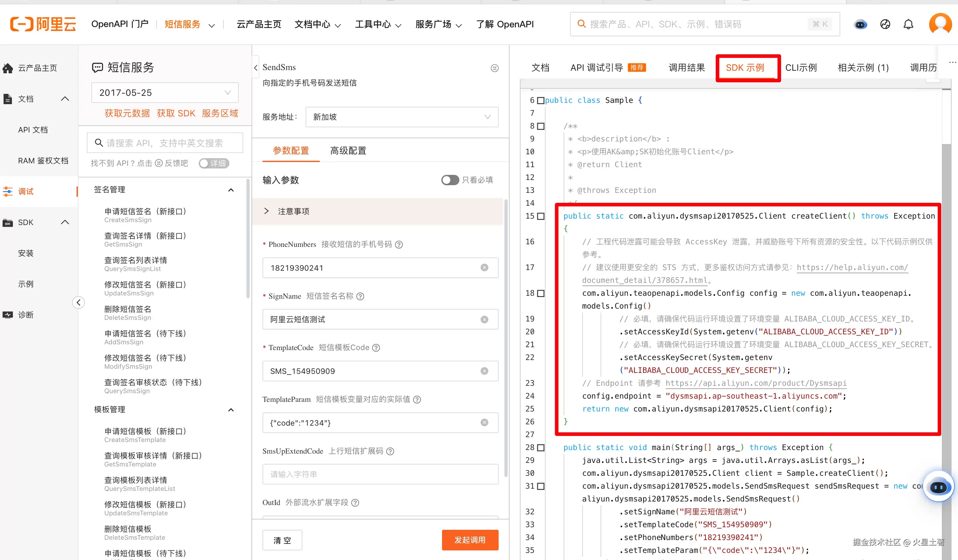Click the 服务区域 link
958x560 pixels.
tap(220, 113)
